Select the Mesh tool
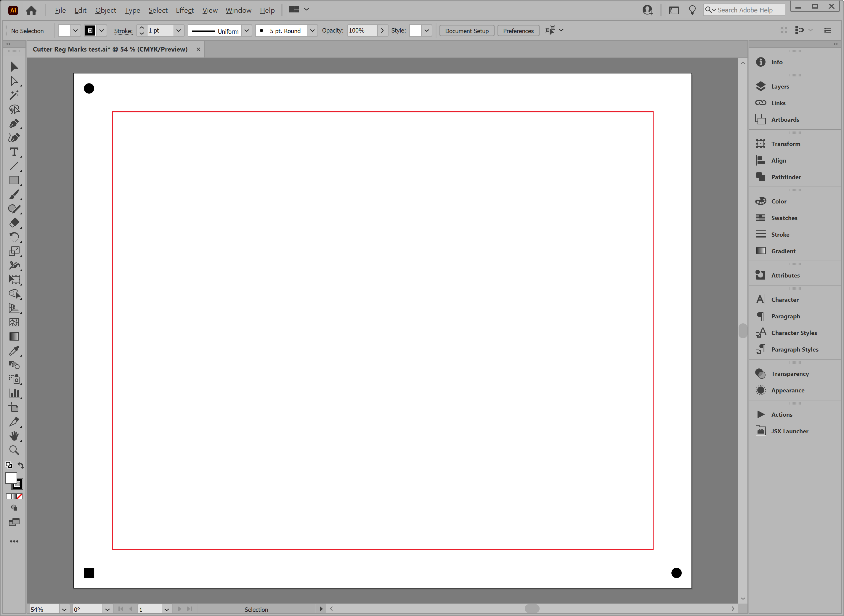This screenshot has height=616, width=844. [x=14, y=322]
